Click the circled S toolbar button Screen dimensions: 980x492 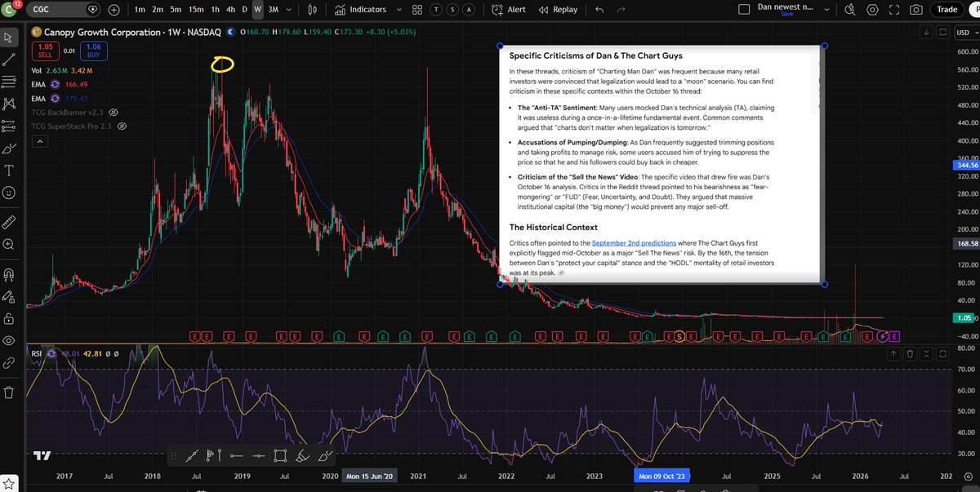coord(452,10)
